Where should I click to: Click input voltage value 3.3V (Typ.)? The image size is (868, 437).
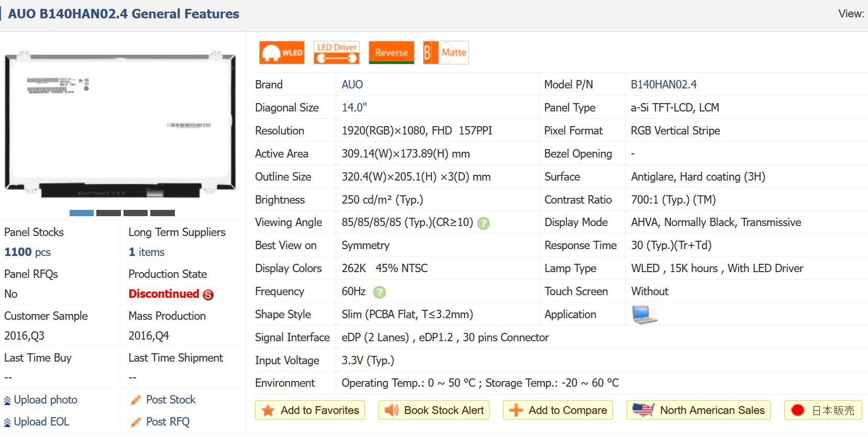click(x=368, y=361)
